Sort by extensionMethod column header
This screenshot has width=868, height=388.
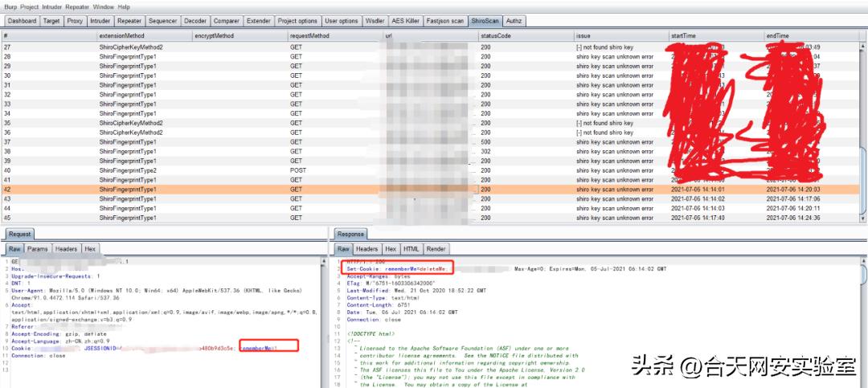click(122, 36)
